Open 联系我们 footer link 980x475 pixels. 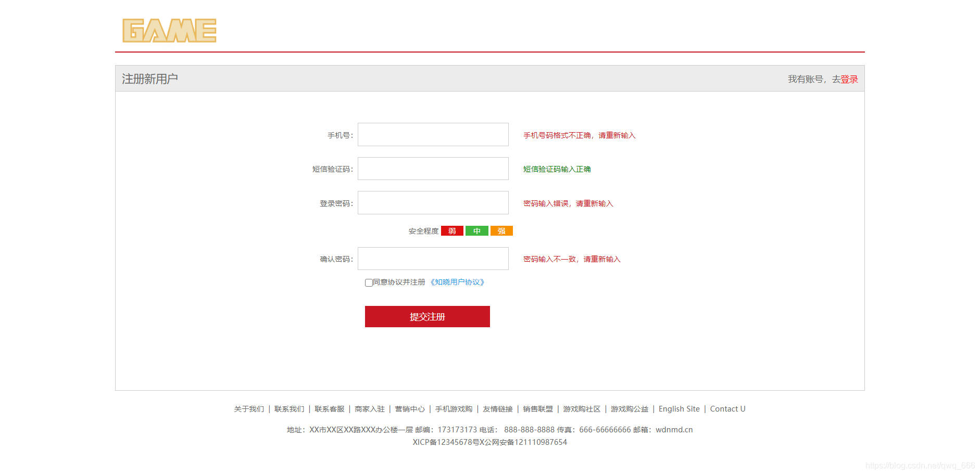pos(289,409)
